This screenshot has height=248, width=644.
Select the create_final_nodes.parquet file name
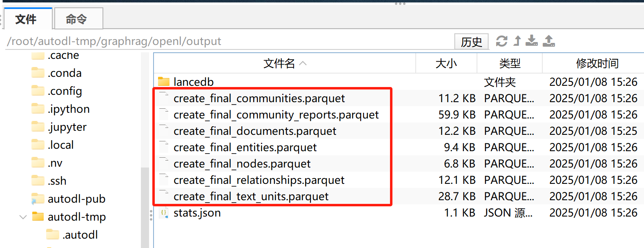click(242, 164)
